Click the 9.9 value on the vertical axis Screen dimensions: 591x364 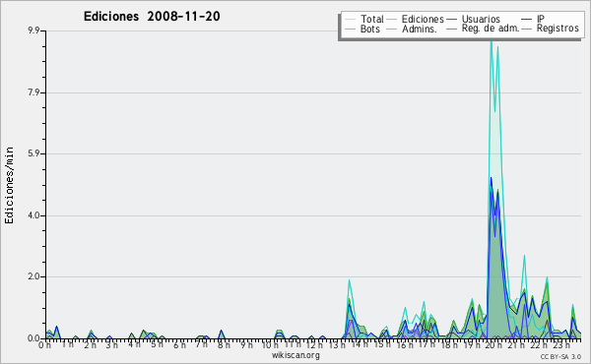[x=33, y=30]
